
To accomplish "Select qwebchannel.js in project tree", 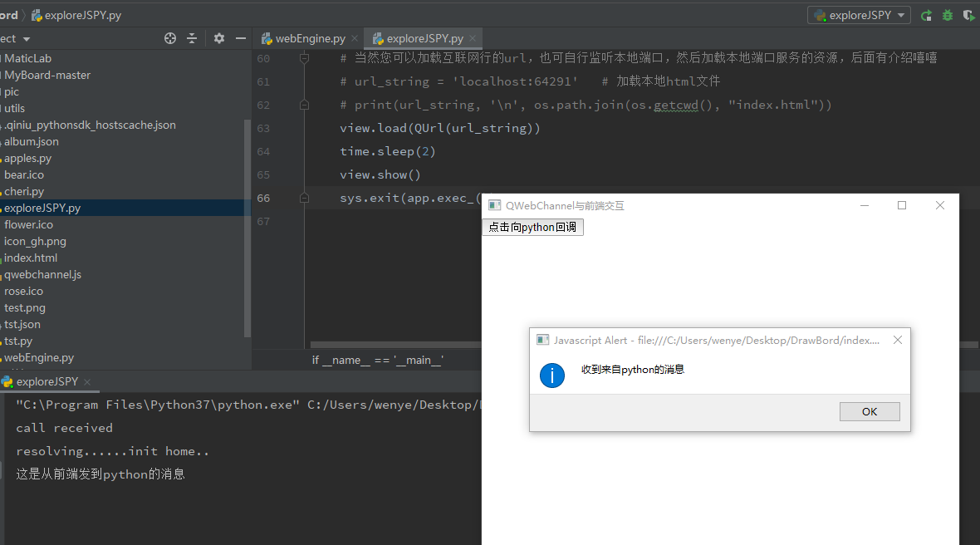I will click(x=42, y=274).
